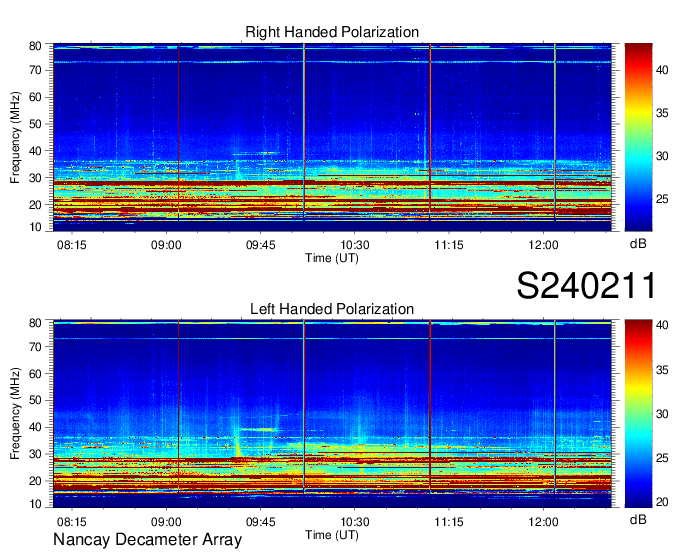Click the S240211 observation label
680x552 pixels.
click(586, 285)
